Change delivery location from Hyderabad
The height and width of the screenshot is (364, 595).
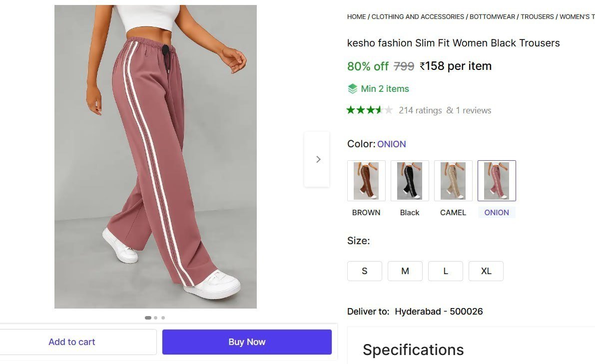[439, 311]
